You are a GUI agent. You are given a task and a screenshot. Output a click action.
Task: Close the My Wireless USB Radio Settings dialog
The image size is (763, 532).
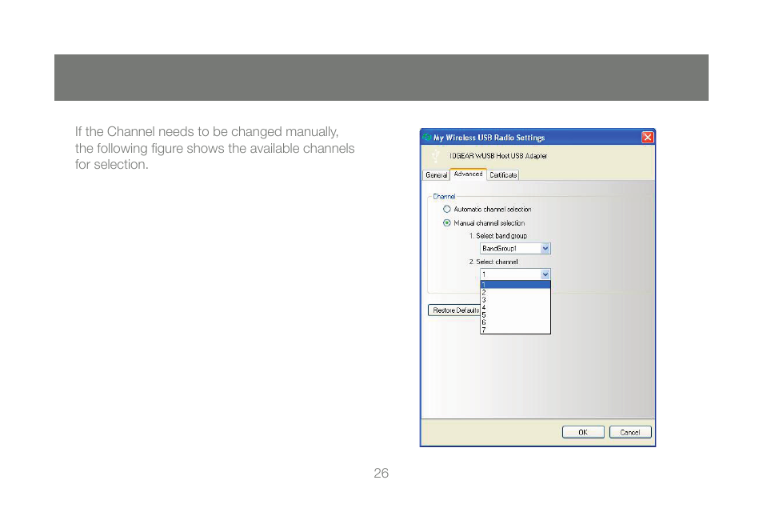click(647, 138)
